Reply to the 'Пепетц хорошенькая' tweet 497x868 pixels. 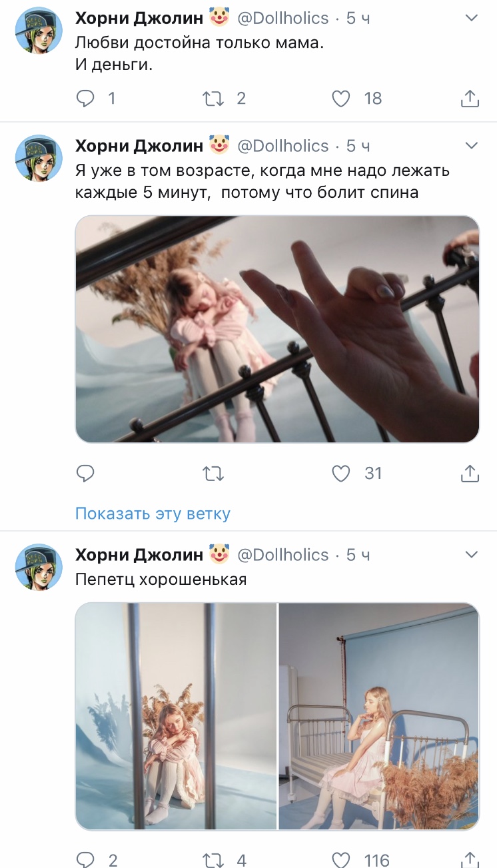click(x=85, y=859)
